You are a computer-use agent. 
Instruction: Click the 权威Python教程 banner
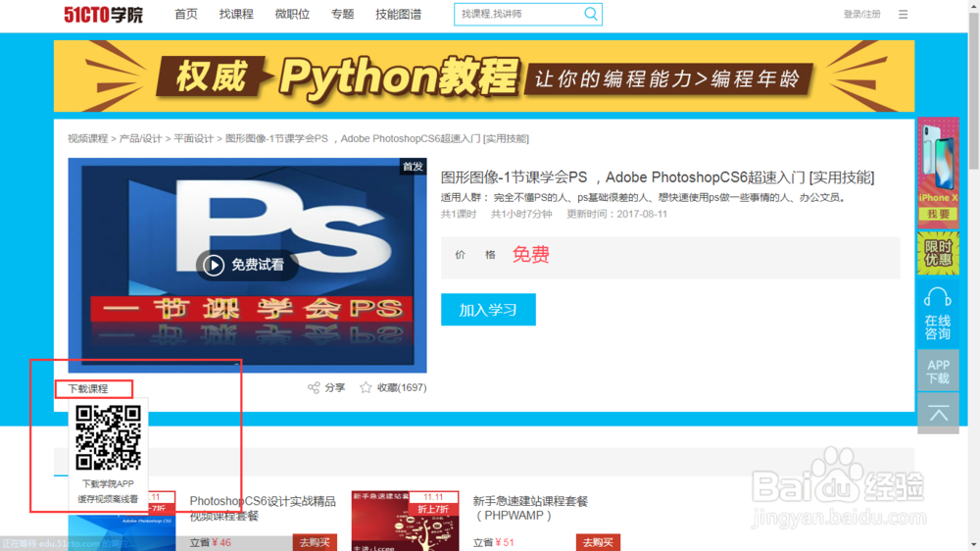[484, 76]
